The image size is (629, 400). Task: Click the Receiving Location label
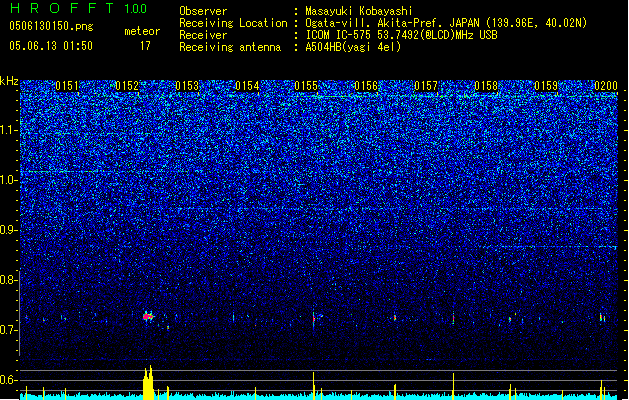click(x=233, y=23)
